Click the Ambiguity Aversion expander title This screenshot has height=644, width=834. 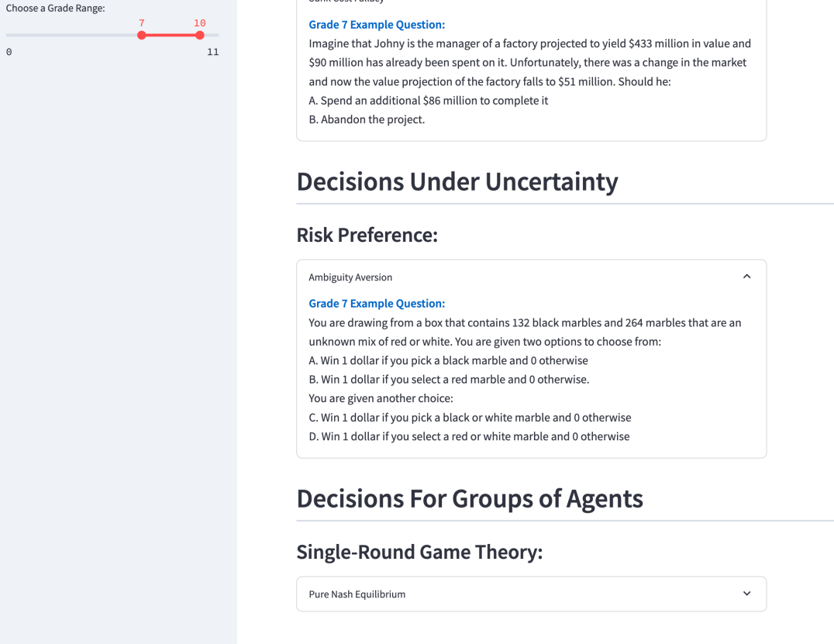coord(350,277)
